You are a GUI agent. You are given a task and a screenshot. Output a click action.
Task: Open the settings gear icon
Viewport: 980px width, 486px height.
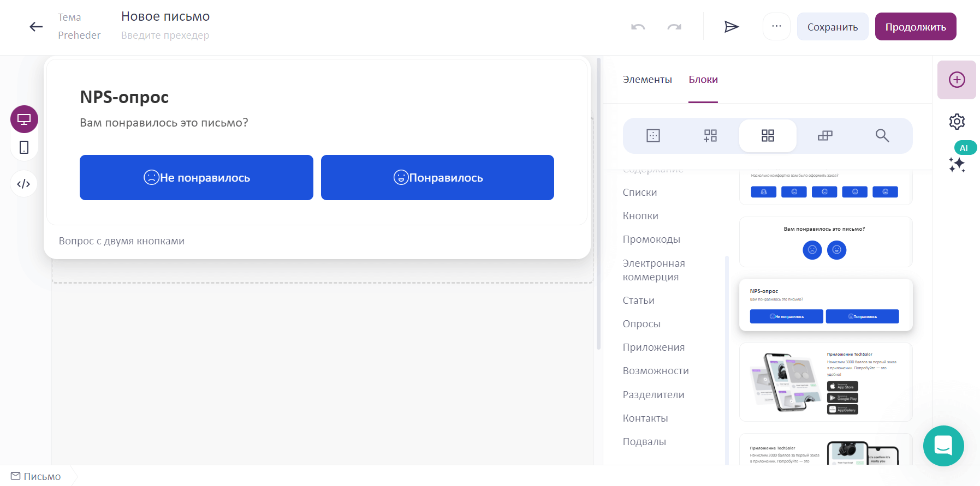(x=957, y=121)
